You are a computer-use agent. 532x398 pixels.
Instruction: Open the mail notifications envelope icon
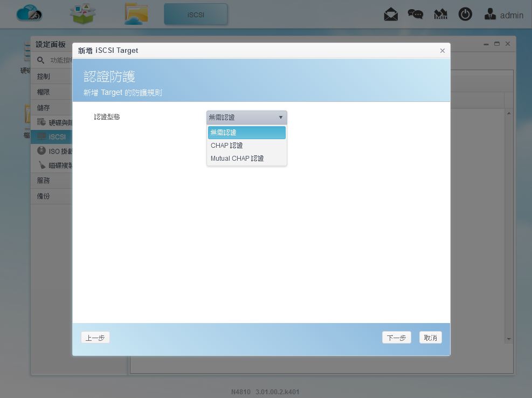(391, 14)
